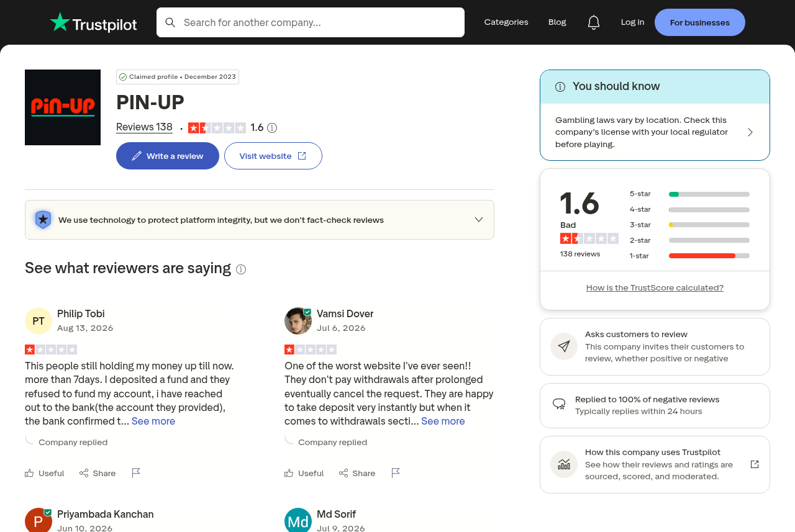This screenshot has height=532, width=795.
Task: Open Md Sorif's avatar
Action: click(x=298, y=520)
